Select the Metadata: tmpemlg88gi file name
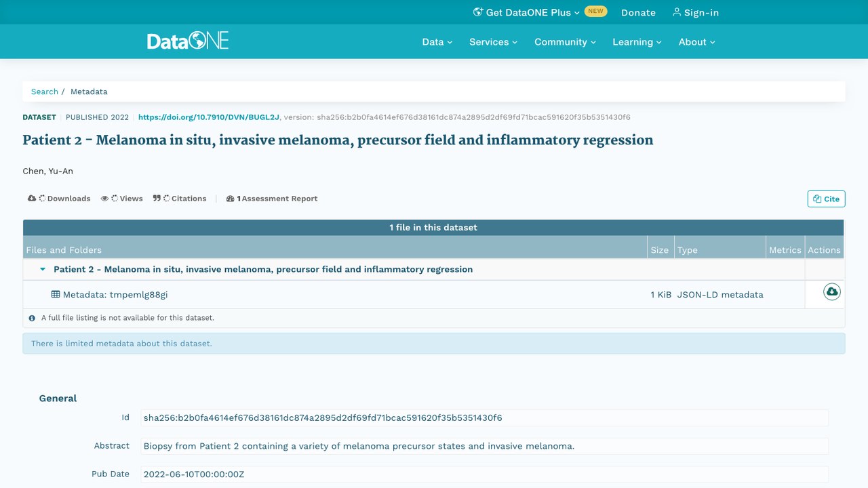The height and width of the screenshot is (488, 868). pos(115,295)
